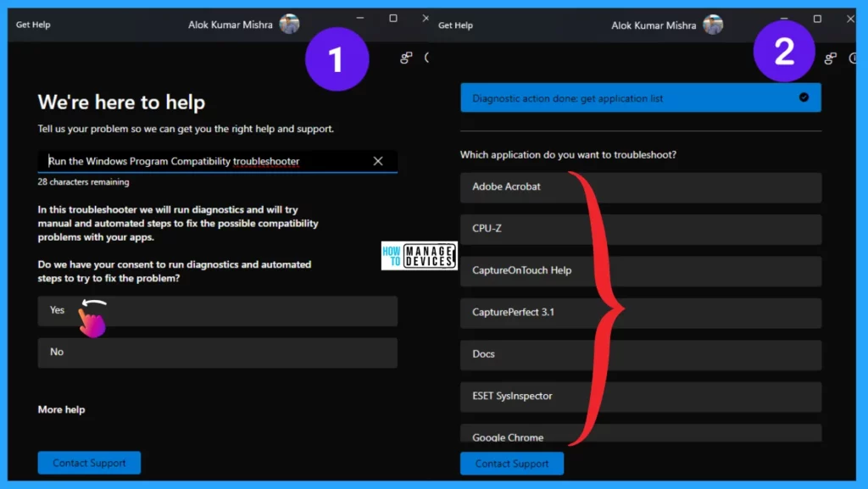The height and width of the screenshot is (489, 868).
Task: Open feedback icon in left Get Help window
Action: coord(406,58)
